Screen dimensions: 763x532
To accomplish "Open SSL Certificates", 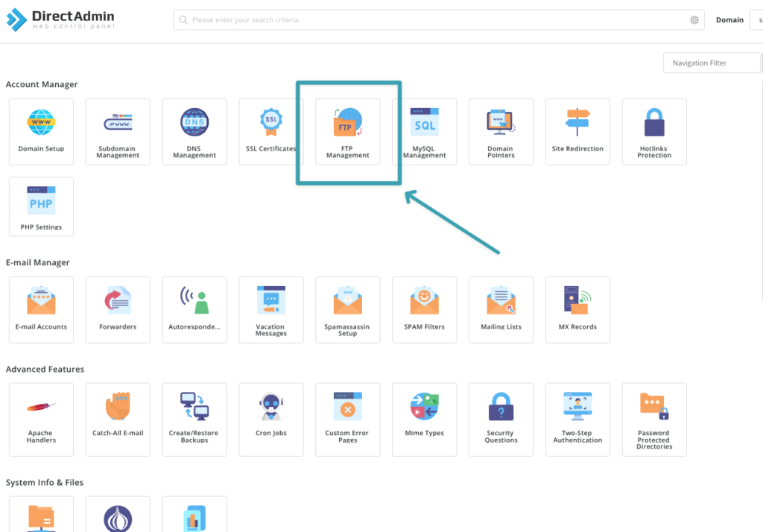I will (x=271, y=132).
